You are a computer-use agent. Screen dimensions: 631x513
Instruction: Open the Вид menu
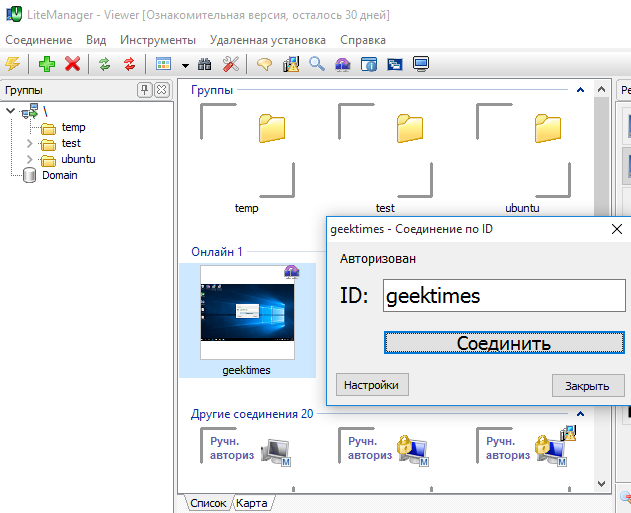(x=96, y=40)
